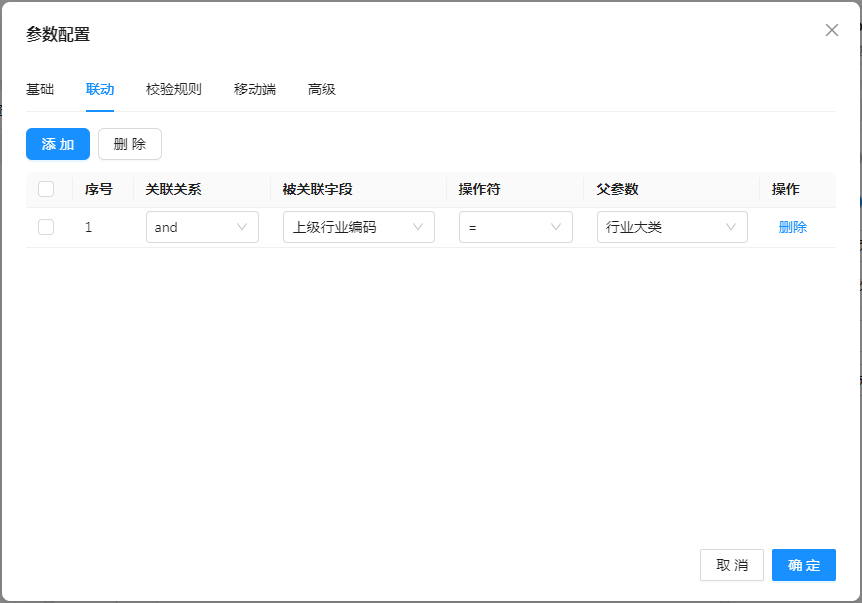Close the 参数配置 dialog with the X icon
This screenshot has height=603, width=862.
click(831, 30)
